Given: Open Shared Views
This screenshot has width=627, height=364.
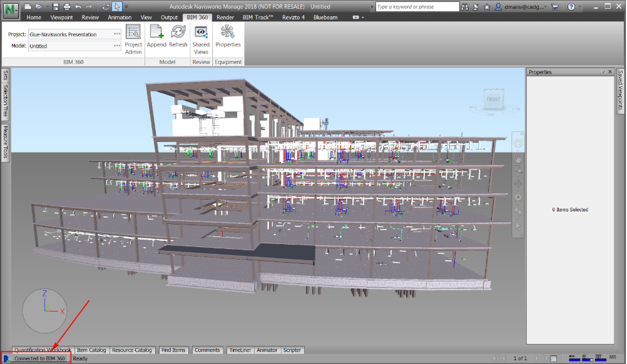Looking at the screenshot, I should tap(201, 39).
